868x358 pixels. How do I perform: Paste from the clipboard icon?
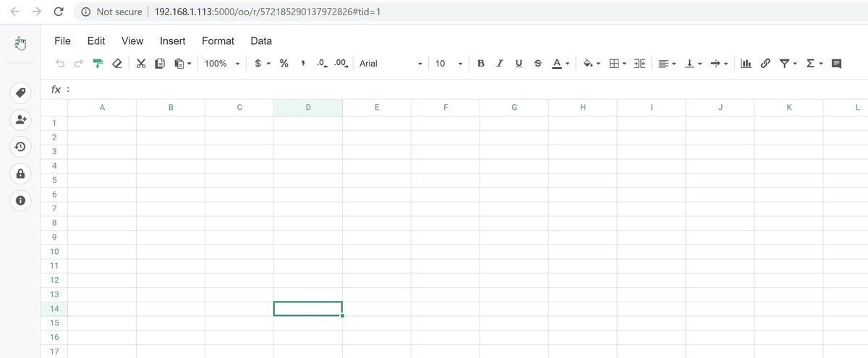tap(179, 64)
